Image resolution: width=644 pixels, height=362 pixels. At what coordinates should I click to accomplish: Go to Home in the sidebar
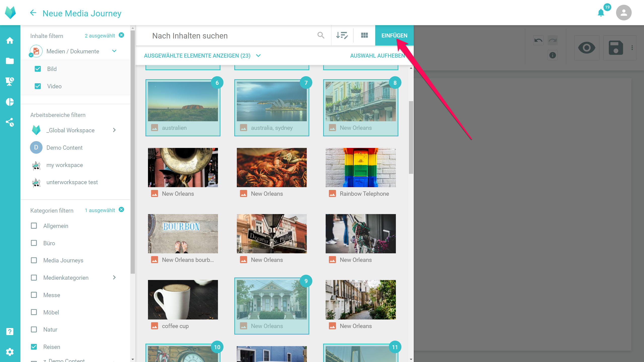(x=10, y=40)
